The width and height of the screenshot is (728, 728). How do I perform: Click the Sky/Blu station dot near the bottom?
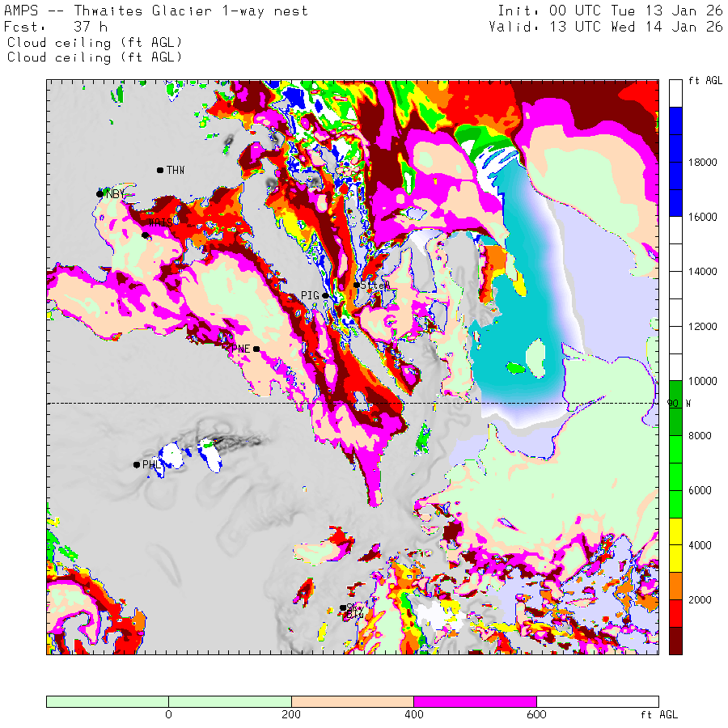coord(343,607)
